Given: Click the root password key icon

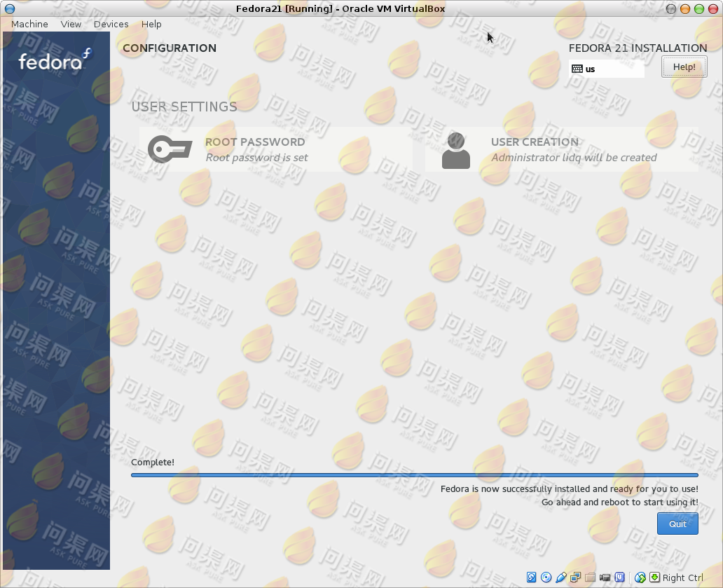Looking at the screenshot, I should tap(170, 149).
